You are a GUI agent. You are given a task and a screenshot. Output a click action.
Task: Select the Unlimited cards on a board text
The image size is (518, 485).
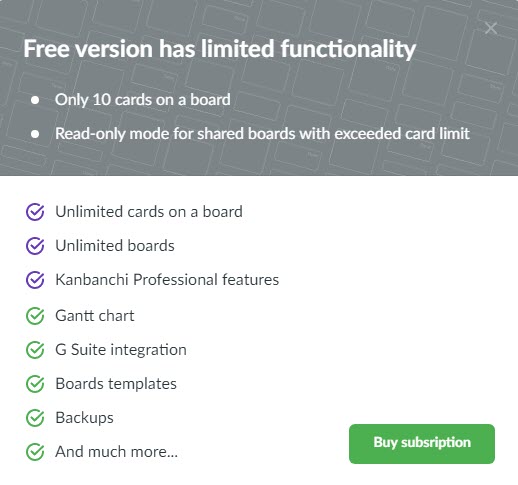click(x=149, y=212)
